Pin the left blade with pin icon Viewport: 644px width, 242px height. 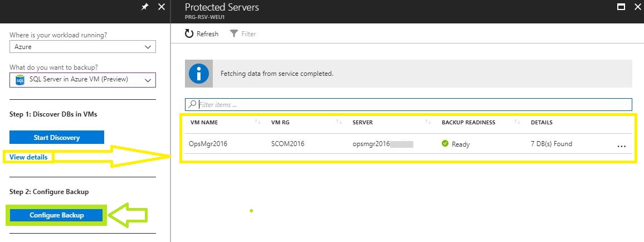(x=145, y=7)
